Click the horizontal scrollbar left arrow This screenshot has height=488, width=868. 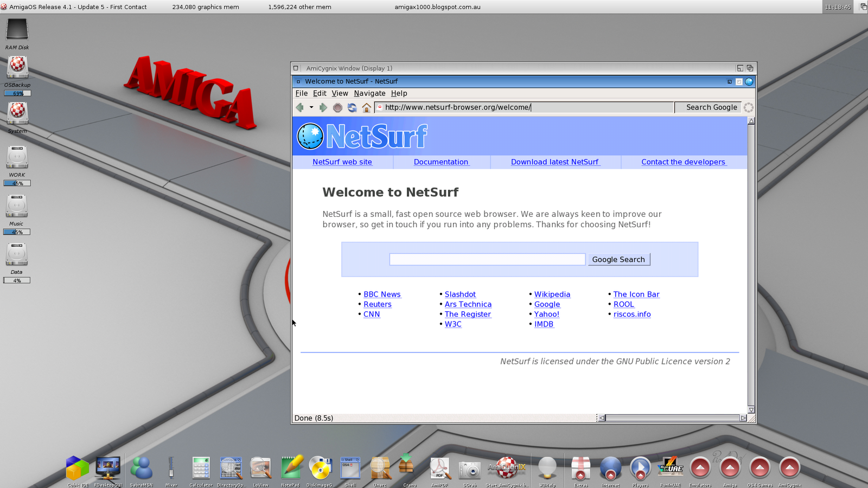[x=602, y=418]
